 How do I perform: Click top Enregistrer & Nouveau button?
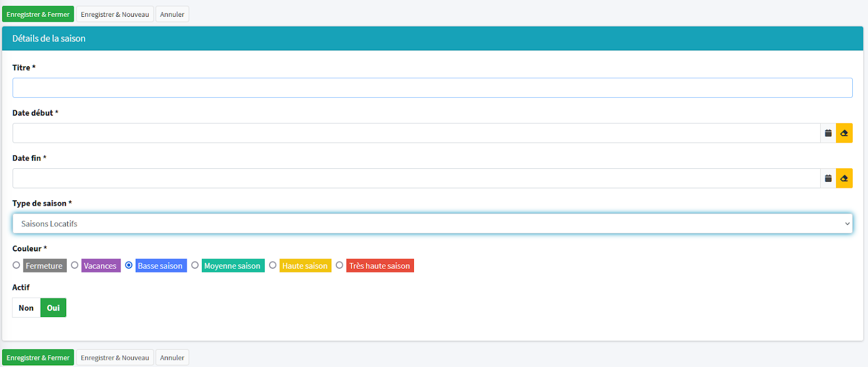115,14
